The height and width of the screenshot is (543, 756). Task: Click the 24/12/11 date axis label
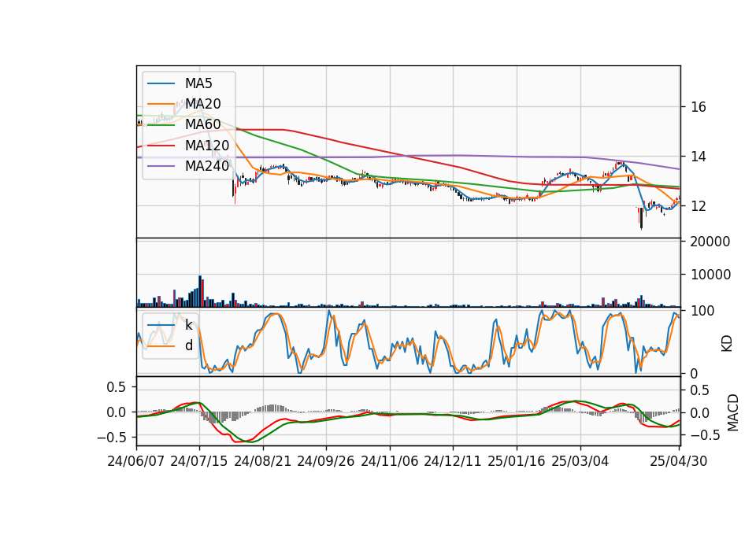pyautogui.click(x=453, y=461)
